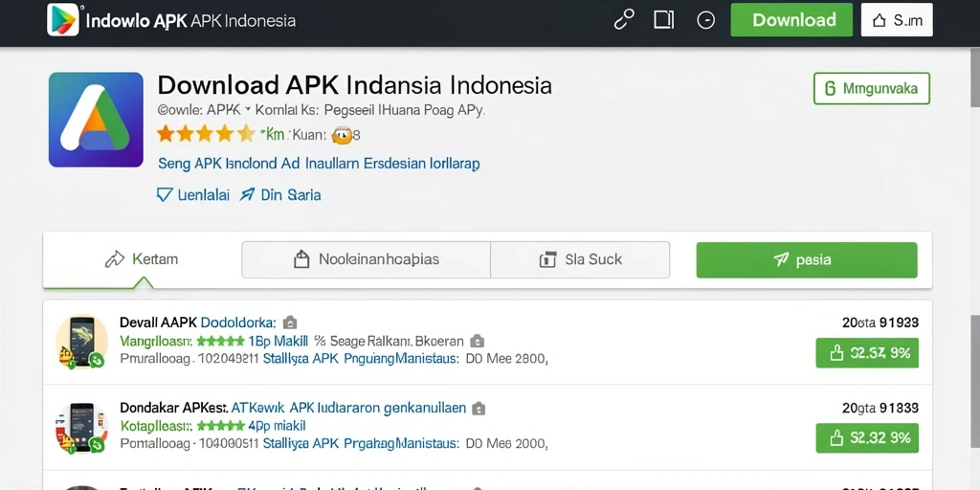This screenshot has width=980, height=490.
Task: Click the Kotaplleasn label in second row
Action: (156, 426)
